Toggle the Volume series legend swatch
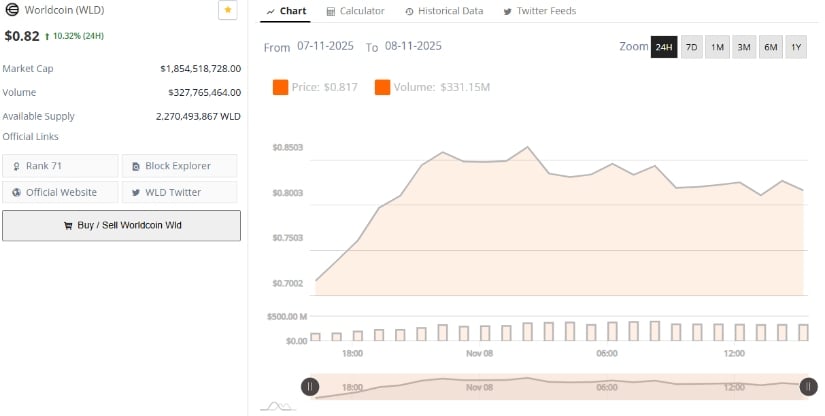 tap(383, 87)
